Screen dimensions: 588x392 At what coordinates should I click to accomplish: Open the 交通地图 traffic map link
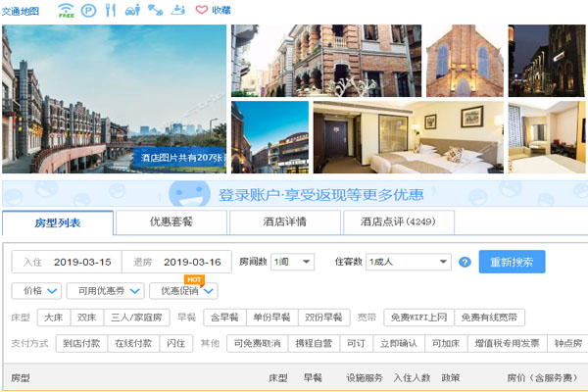pyautogui.click(x=21, y=11)
